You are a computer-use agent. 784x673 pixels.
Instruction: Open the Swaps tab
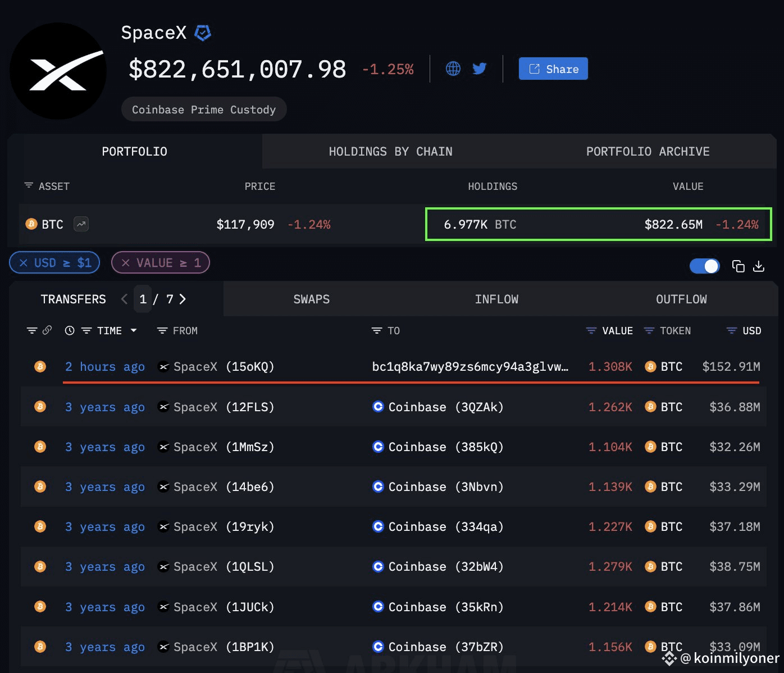[312, 299]
